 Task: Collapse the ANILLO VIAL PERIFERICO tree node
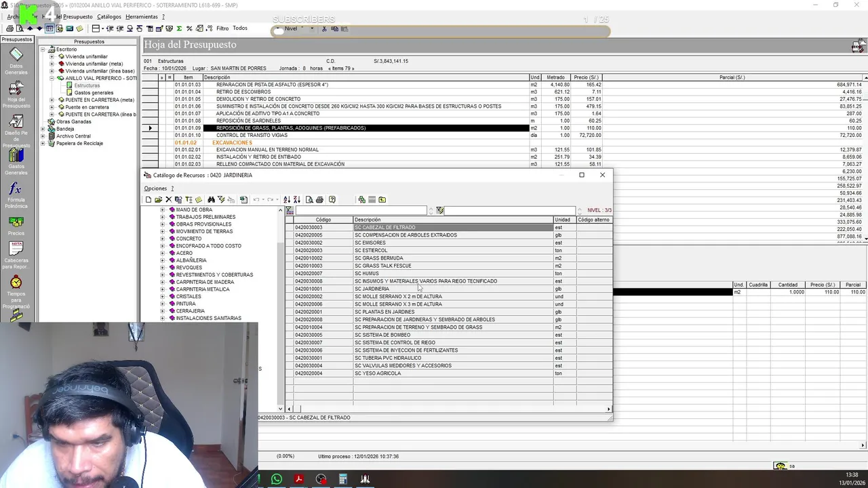[52, 79]
